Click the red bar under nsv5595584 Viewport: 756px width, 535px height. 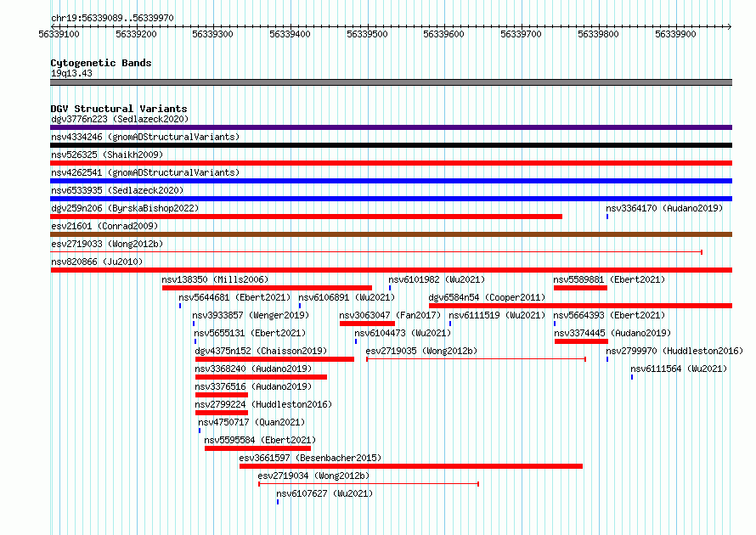click(x=257, y=448)
